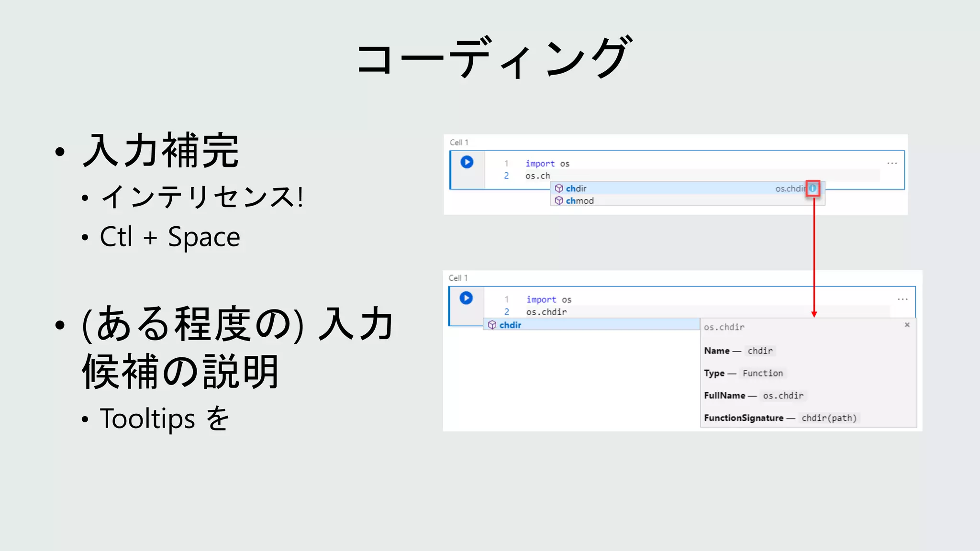Click the 'chdir(path)' function signature value
Screen dimensions: 980x551
829,418
